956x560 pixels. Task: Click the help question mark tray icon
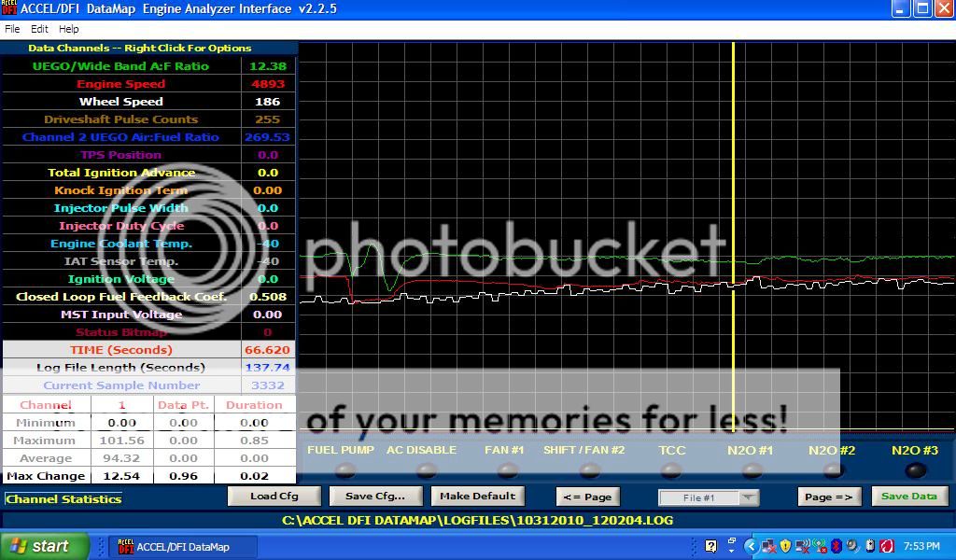click(x=710, y=546)
